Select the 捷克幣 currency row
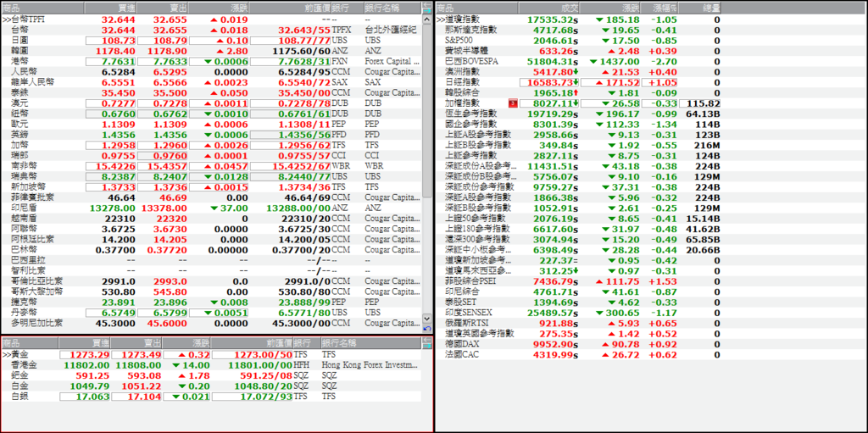 pyautogui.click(x=211, y=302)
